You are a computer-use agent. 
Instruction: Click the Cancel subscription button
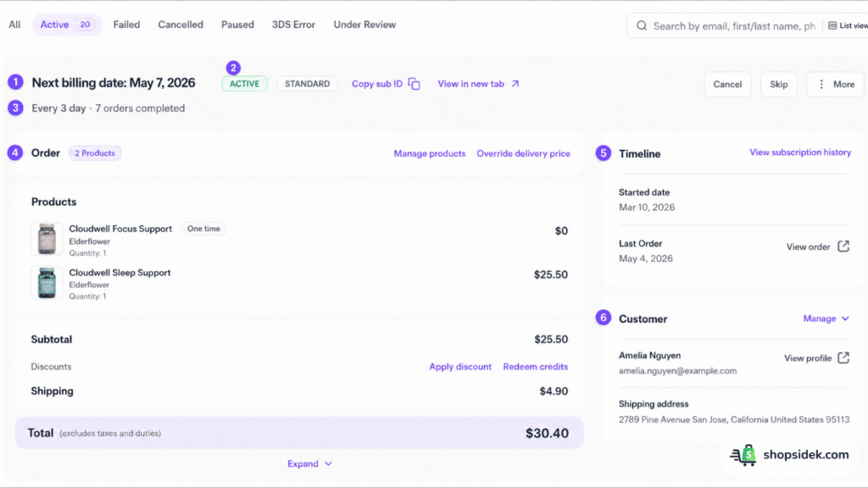tap(727, 84)
